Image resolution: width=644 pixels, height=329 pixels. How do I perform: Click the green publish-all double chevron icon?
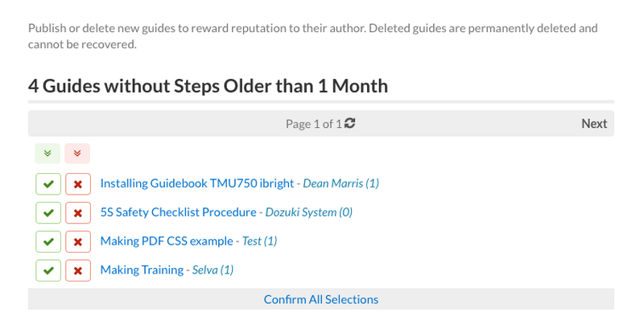pyautogui.click(x=47, y=154)
